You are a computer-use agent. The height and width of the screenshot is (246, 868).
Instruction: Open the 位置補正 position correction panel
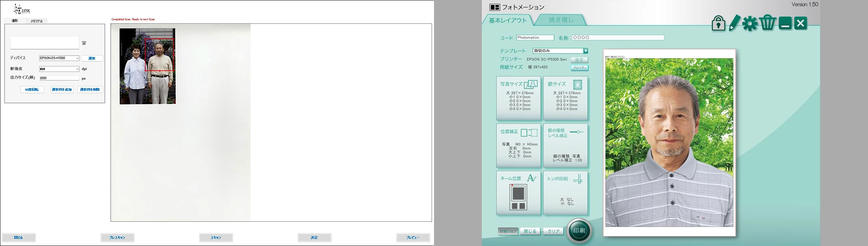pyautogui.click(x=518, y=145)
